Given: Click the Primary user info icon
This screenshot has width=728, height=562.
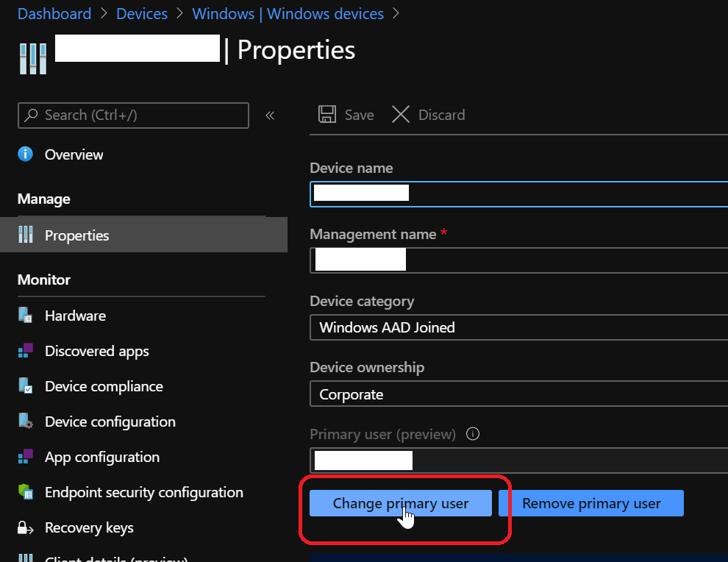Looking at the screenshot, I should click(473, 434).
